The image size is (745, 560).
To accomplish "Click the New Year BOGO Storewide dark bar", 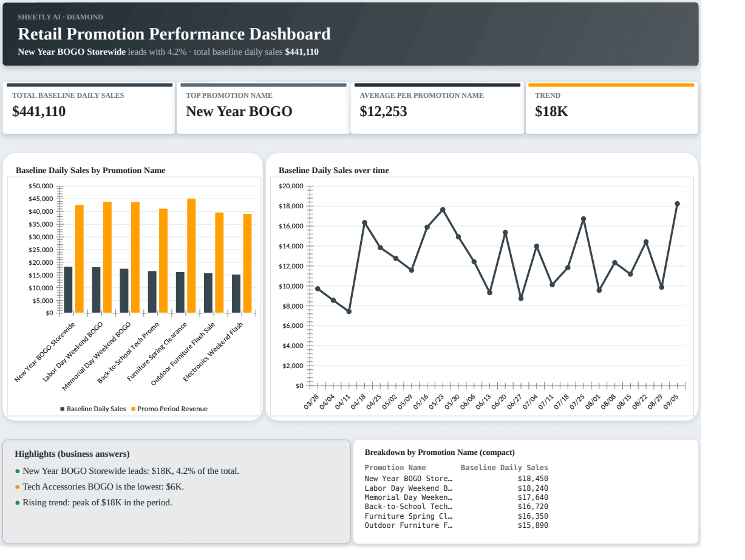I will (68, 290).
